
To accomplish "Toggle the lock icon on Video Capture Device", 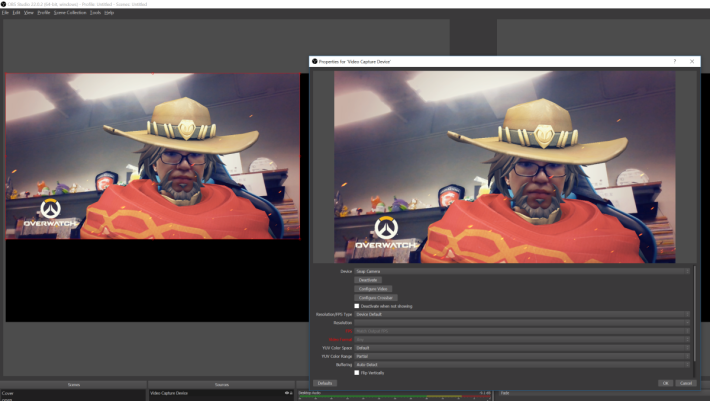I will point(291,393).
